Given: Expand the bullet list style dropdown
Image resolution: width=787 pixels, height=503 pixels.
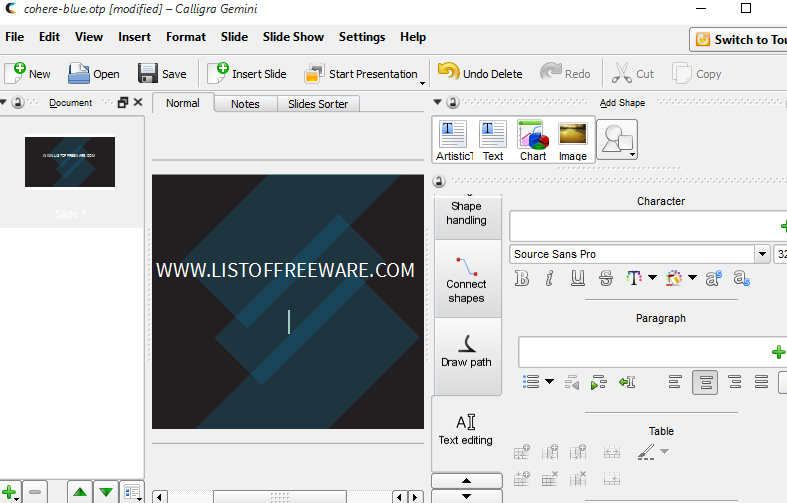Looking at the screenshot, I should click(x=550, y=382).
